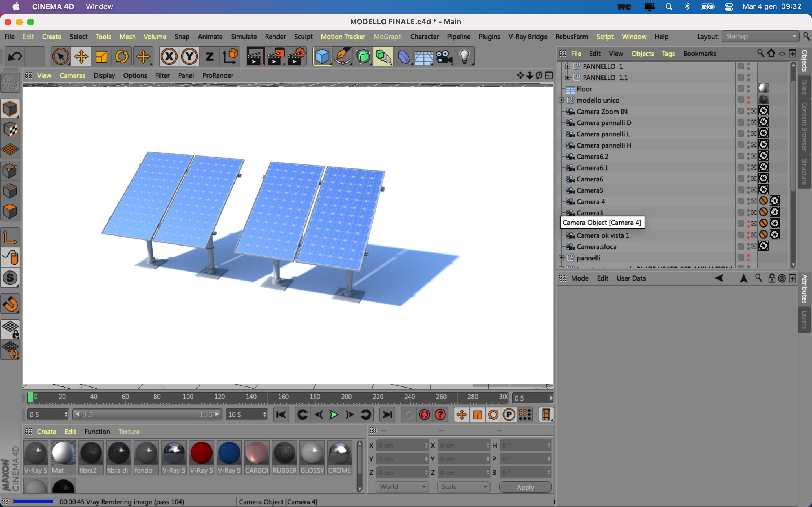Click the Undo arrow icon
Image resolution: width=812 pixels, height=507 pixels.
pyautogui.click(x=15, y=56)
